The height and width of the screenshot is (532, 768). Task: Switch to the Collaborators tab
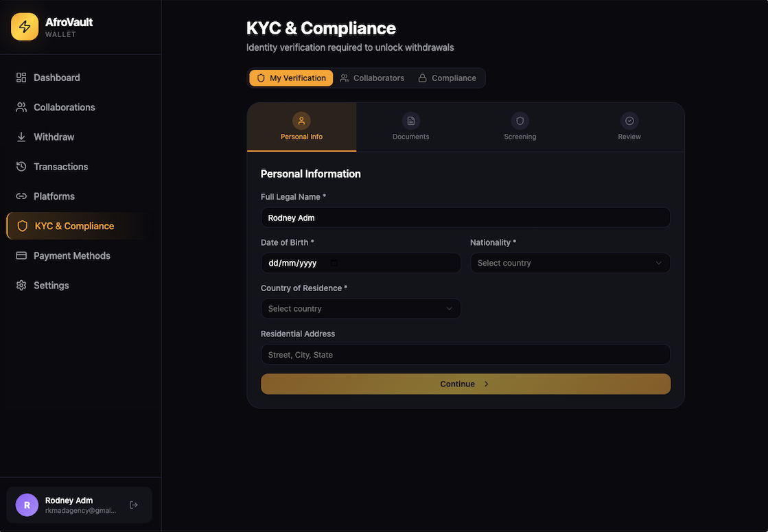(x=372, y=78)
